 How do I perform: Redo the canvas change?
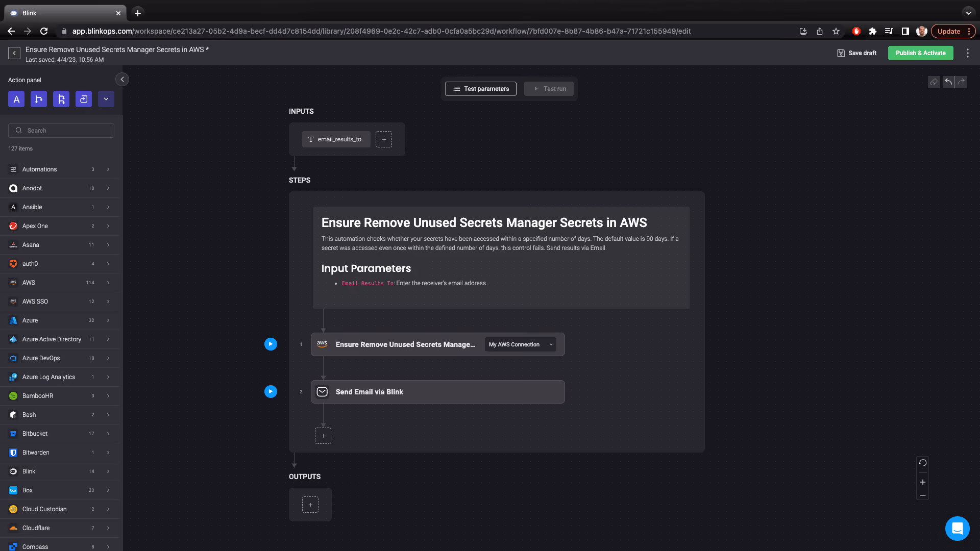(x=961, y=82)
